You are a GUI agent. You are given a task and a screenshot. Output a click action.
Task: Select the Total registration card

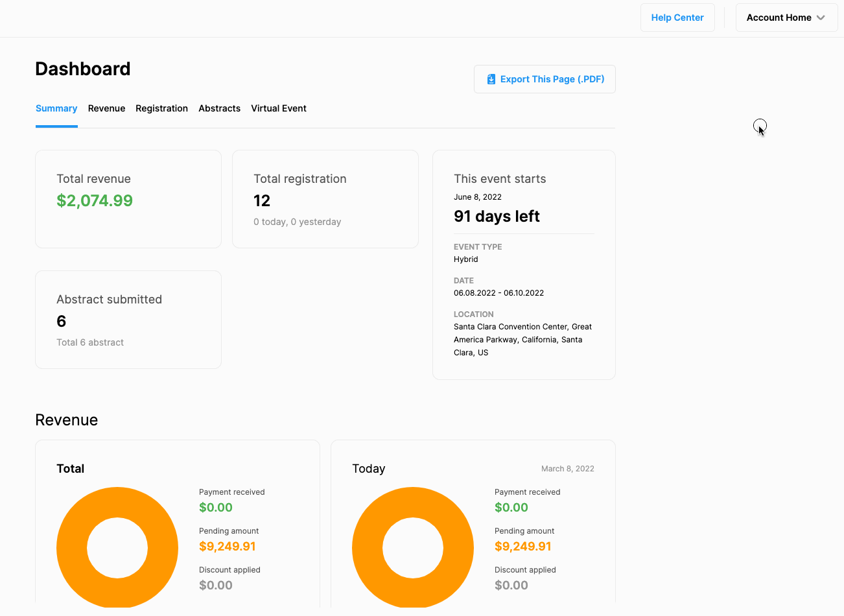325,199
